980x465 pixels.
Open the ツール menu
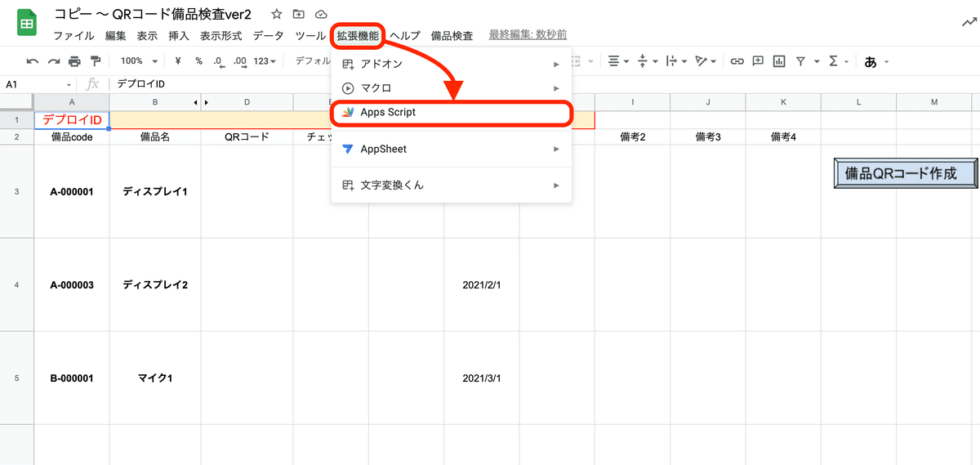tap(310, 36)
